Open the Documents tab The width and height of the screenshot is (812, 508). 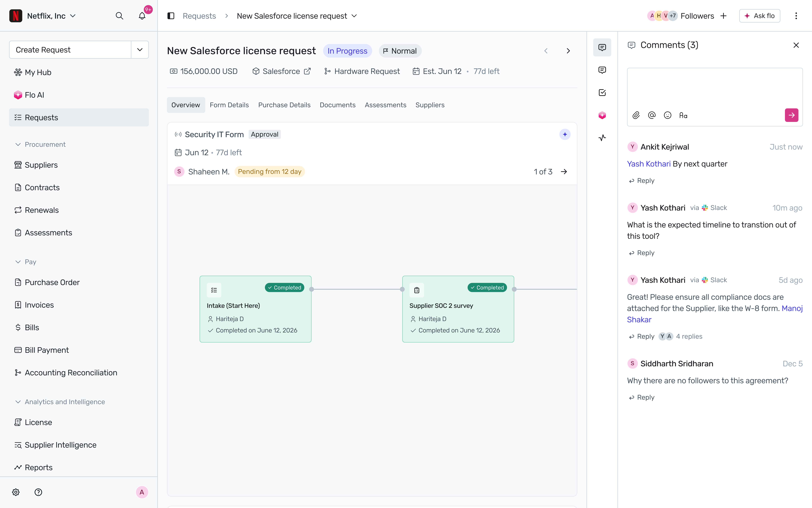337,105
